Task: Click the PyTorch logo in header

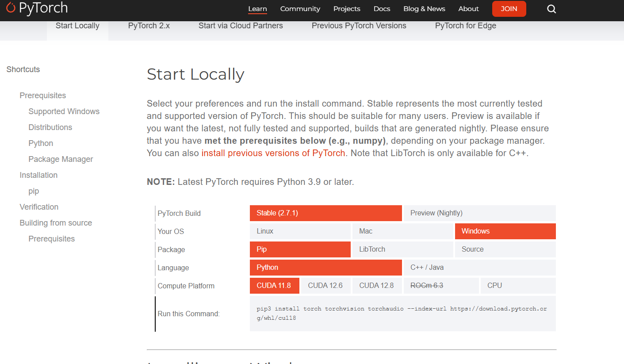Action: click(37, 8)
